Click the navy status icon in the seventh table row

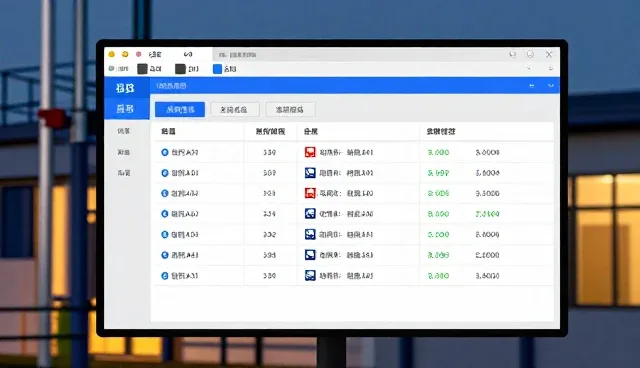click(310, 276)
